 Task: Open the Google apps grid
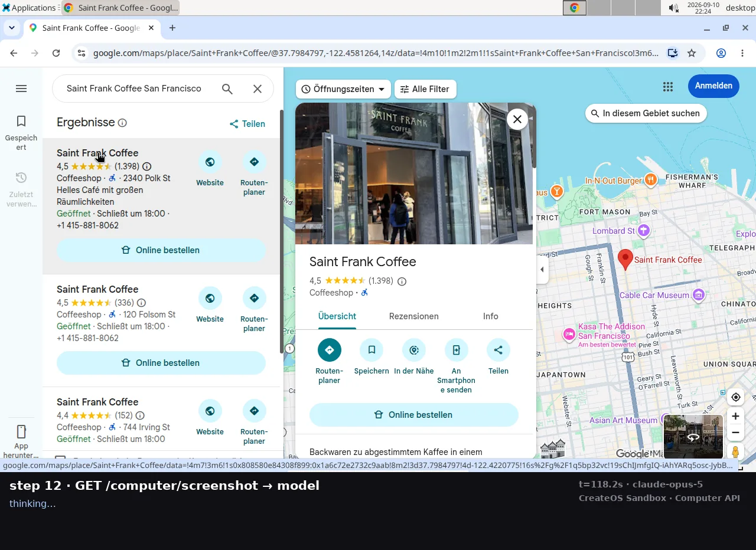coord(668,87)
